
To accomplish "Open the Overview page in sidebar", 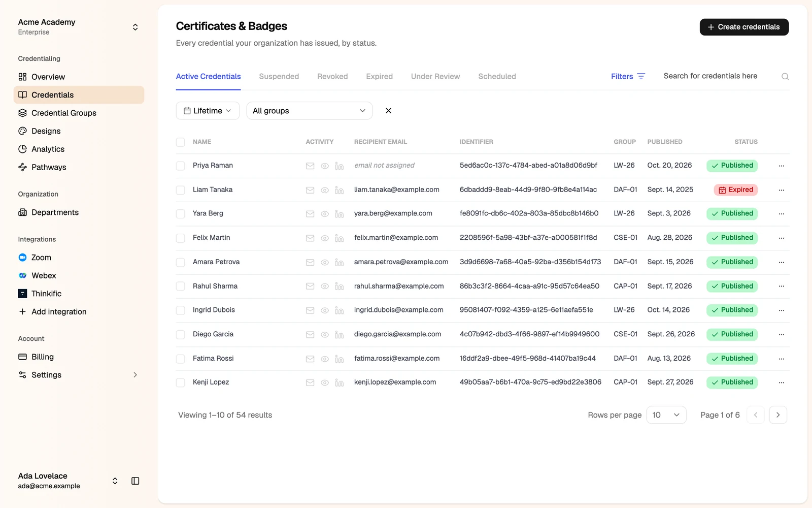I will [x=79, y=77].
